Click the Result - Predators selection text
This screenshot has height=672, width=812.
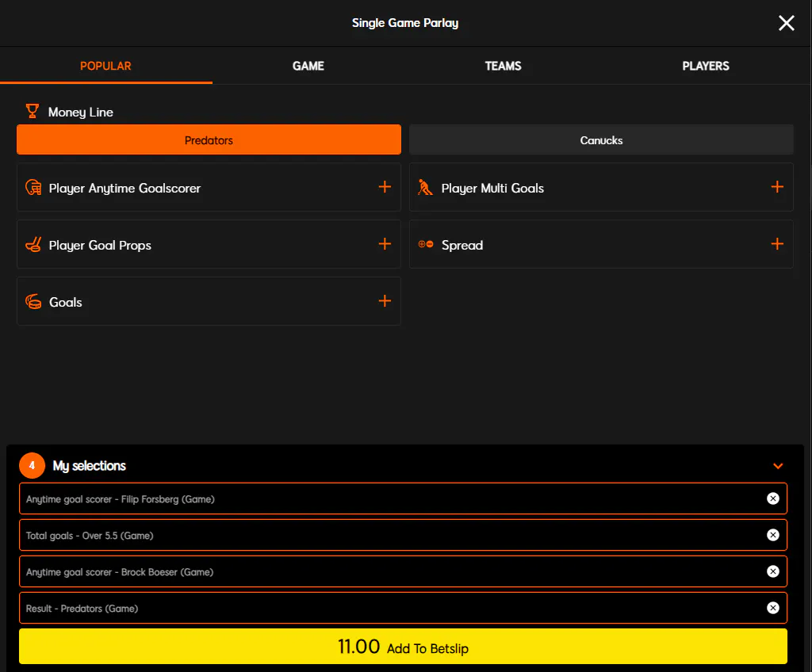(82, 609)
